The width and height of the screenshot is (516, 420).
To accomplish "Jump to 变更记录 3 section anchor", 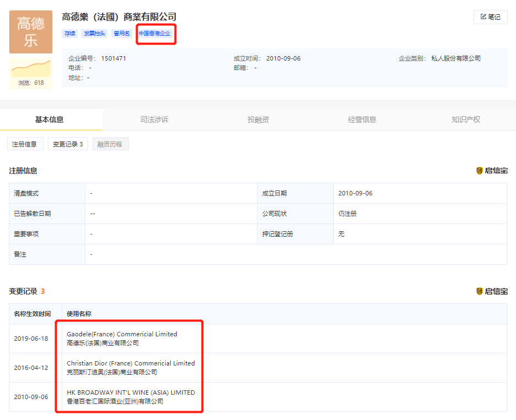I will coord(68,144).
